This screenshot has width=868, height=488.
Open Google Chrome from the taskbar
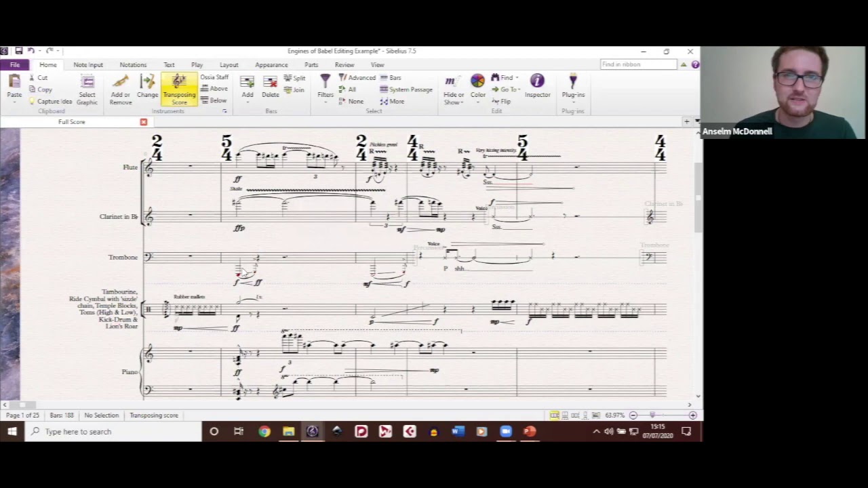click(x=264, y=431)
